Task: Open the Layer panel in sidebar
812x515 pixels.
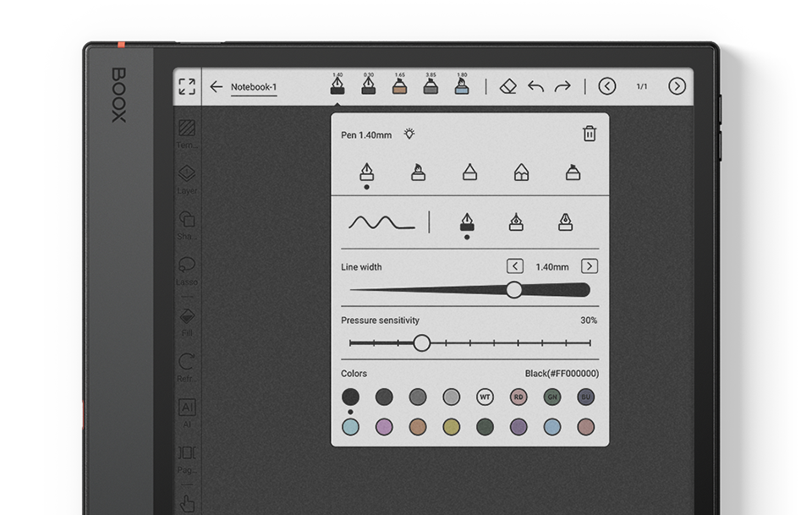Action: point(187,179)
